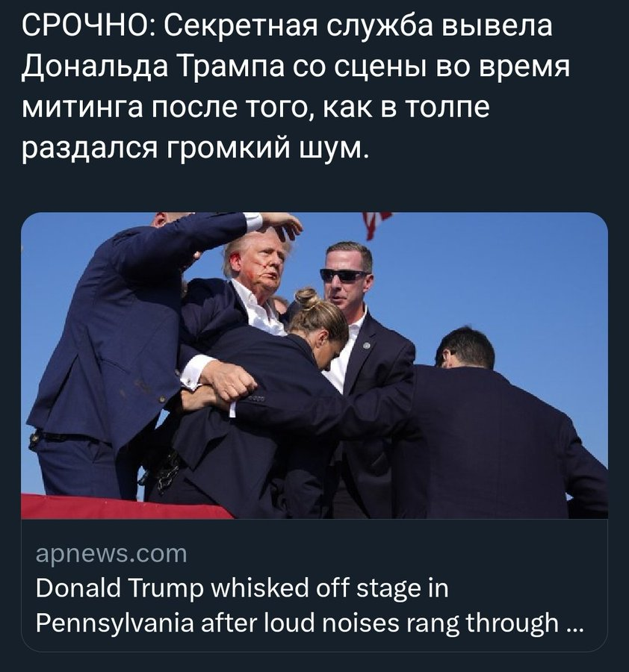Click the tweet line 'митинга после того, как в толпе'
The width and height of the screenshot is (629, 672).
pos(255,108)
